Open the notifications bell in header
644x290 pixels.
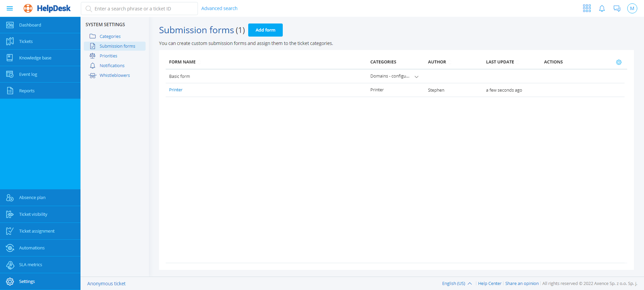point(602,8)
